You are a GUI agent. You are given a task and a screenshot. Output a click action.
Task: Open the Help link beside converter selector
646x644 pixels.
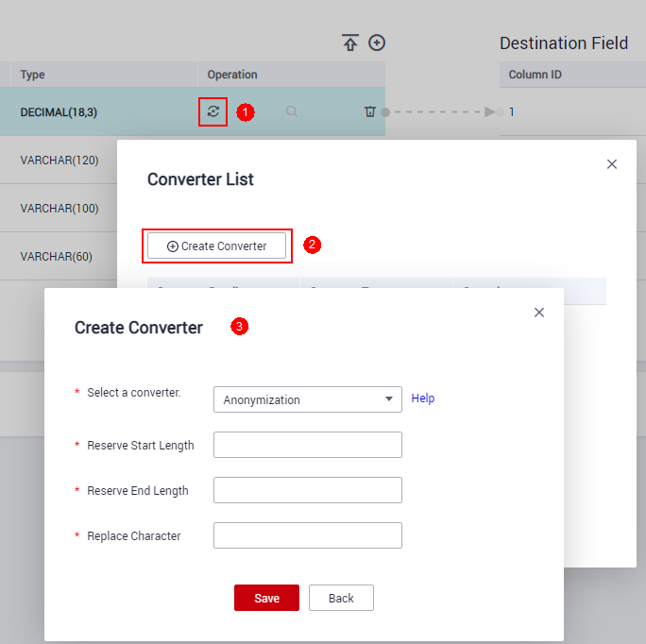click(x=423, y=398)
